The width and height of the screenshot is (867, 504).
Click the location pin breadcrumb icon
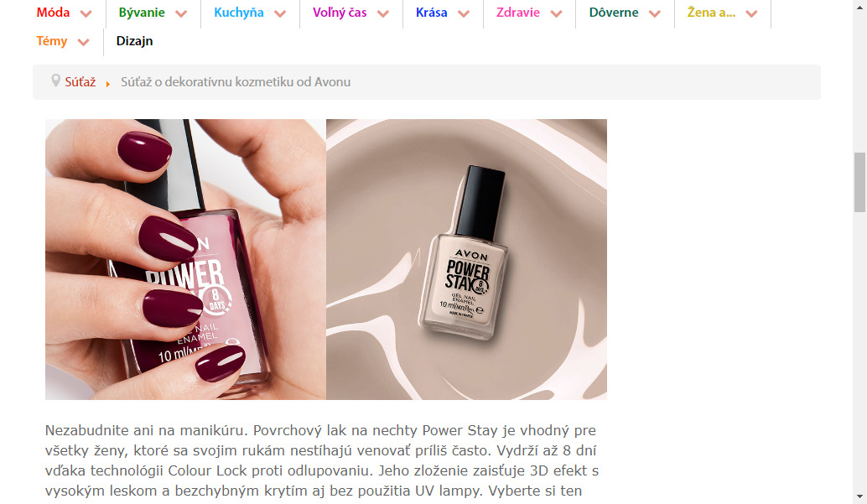tap(55, 81)
